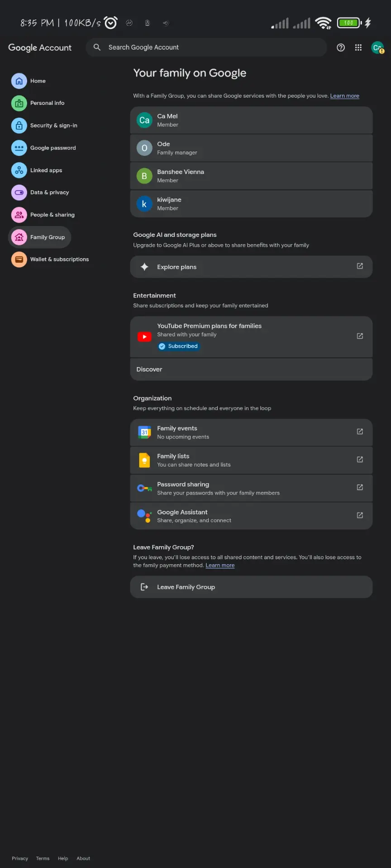Click the alarm clock status bar icon

click(x=111, y=23)
